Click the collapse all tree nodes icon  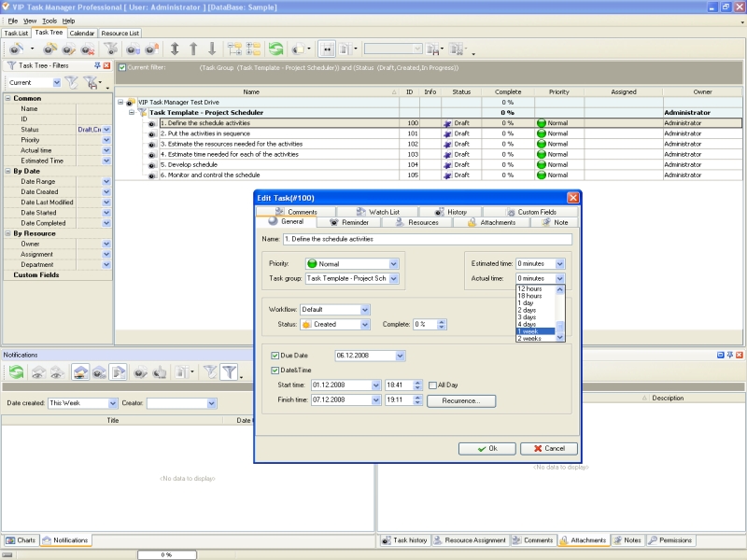253,49
